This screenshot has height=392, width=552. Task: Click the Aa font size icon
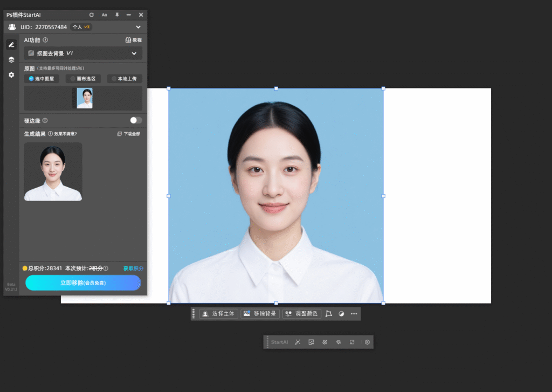[104, 15]
